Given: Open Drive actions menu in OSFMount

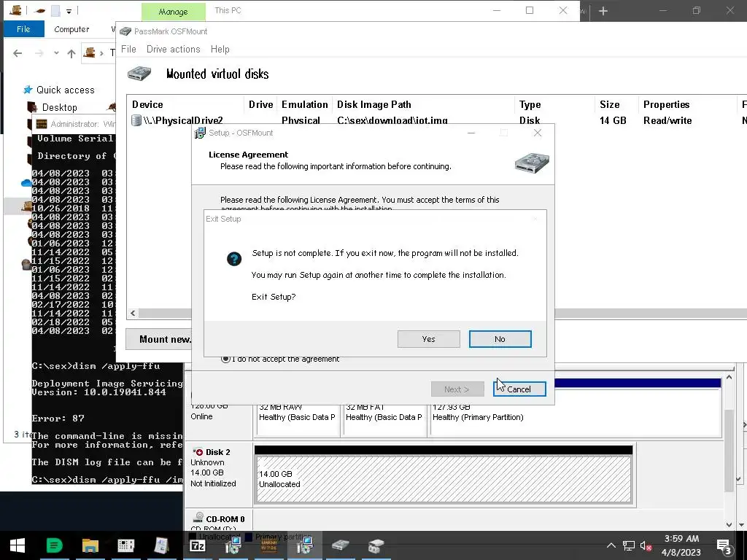Looking at the screenshot, I should (x=173, y=49).
